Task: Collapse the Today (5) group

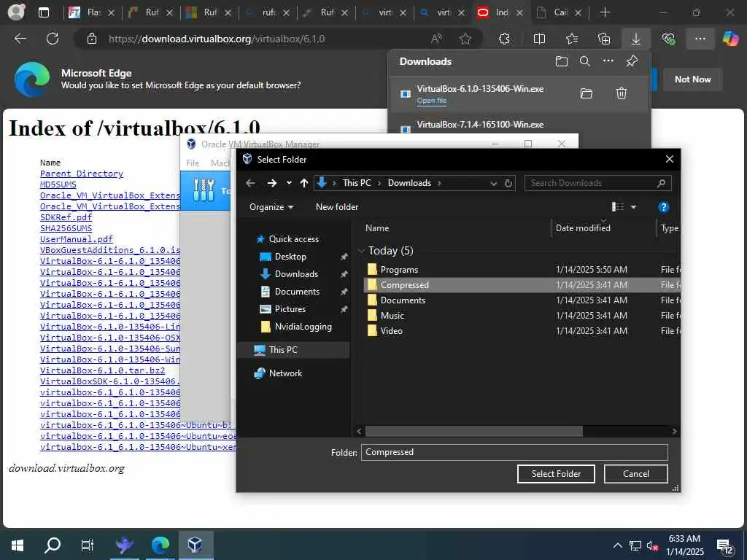Action: 361,251
